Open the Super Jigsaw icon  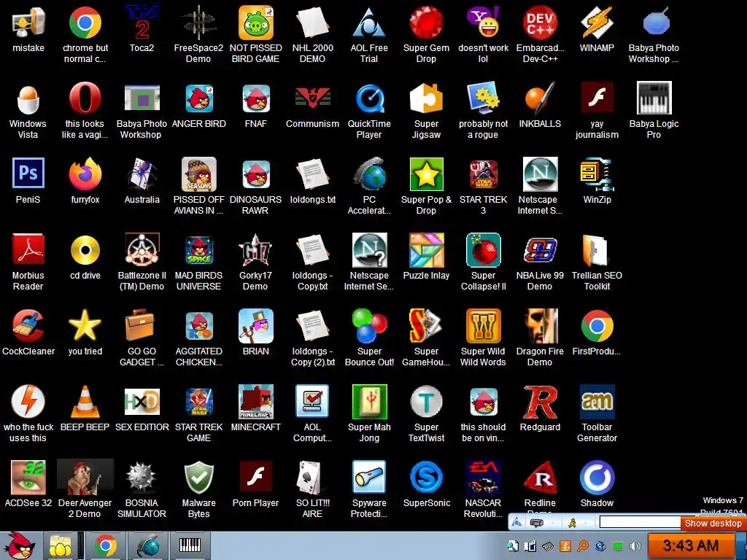426,98
